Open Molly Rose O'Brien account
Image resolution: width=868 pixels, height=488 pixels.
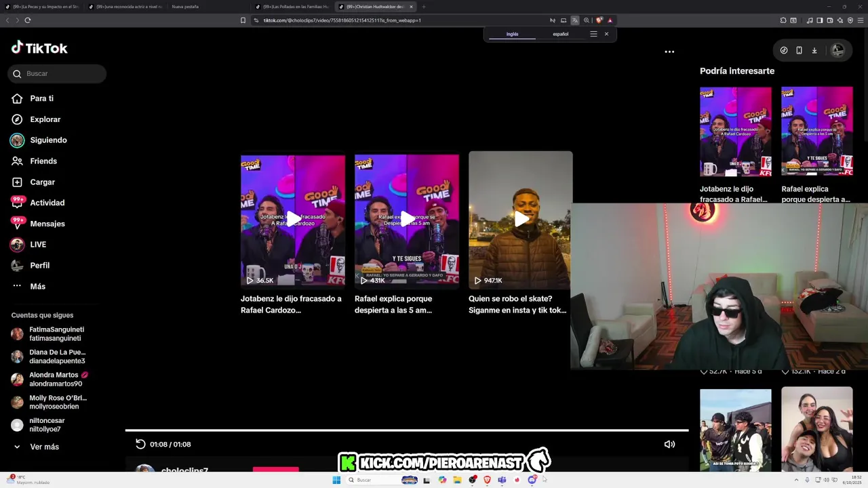click(x=49, y=403)
